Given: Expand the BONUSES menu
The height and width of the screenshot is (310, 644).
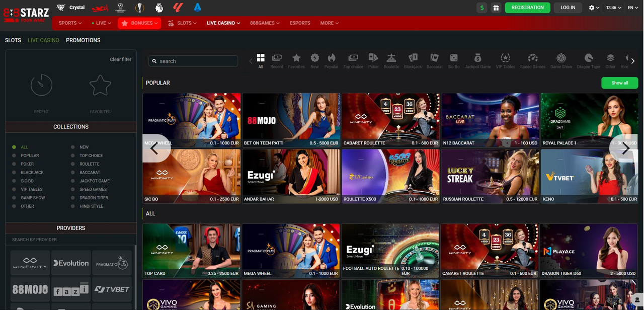Looking at the screenshot, I should click(x=139, y=23).
